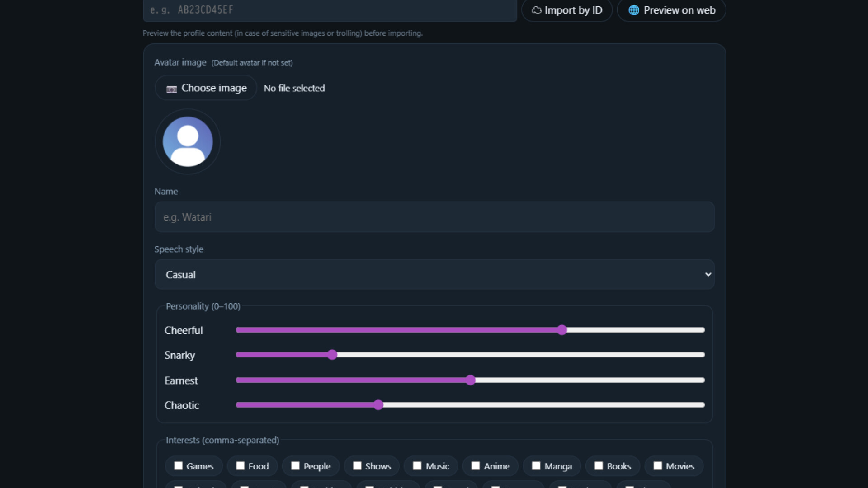Check the Music interest checkbox

[x=417, y=465]
